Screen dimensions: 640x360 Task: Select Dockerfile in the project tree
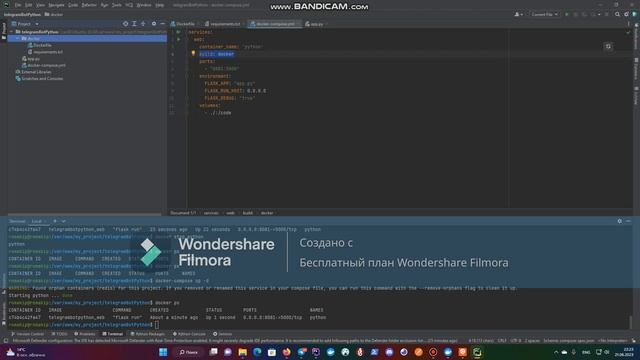pyautogui.click(x=40, y=45)
